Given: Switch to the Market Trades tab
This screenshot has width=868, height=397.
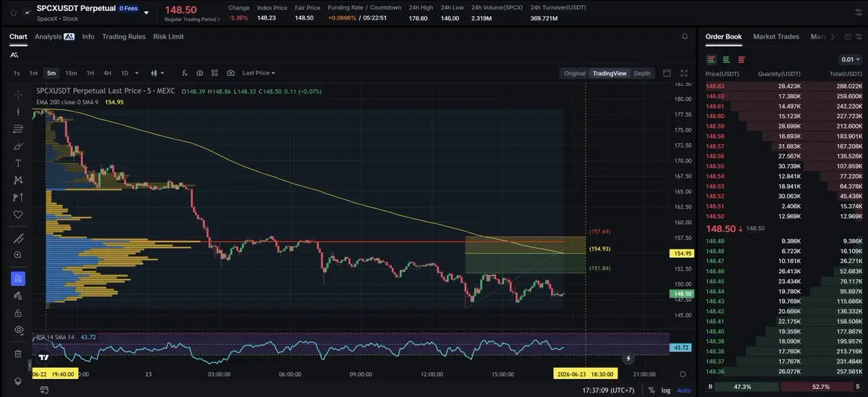Looking at the screenshot, I should coord(776,36).
